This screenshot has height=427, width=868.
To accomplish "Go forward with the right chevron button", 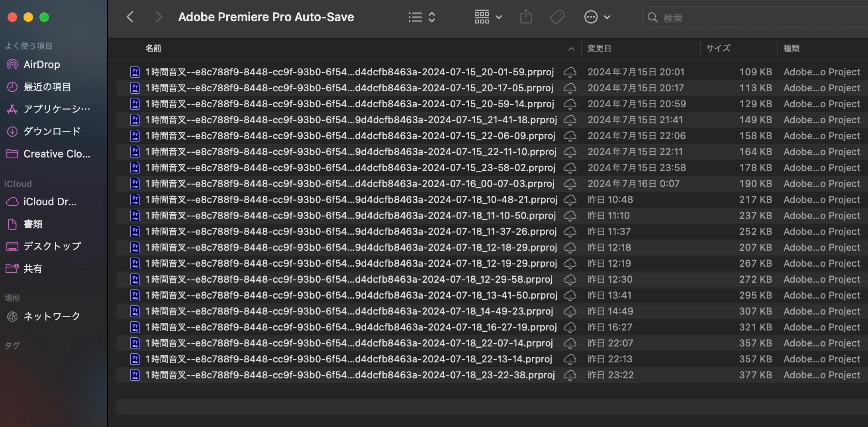I will (159, 17).
